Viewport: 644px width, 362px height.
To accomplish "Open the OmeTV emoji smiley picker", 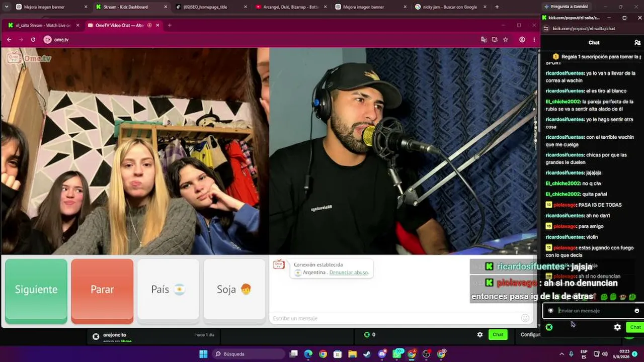I will (x=525, y=318).
